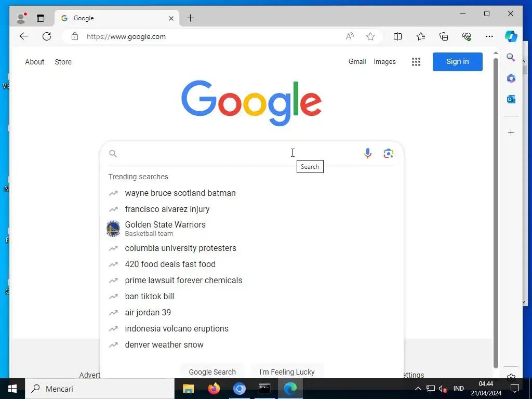Screen dimensions: 532x399
Task: Open Google apps grid
Action: click(416, 62)
